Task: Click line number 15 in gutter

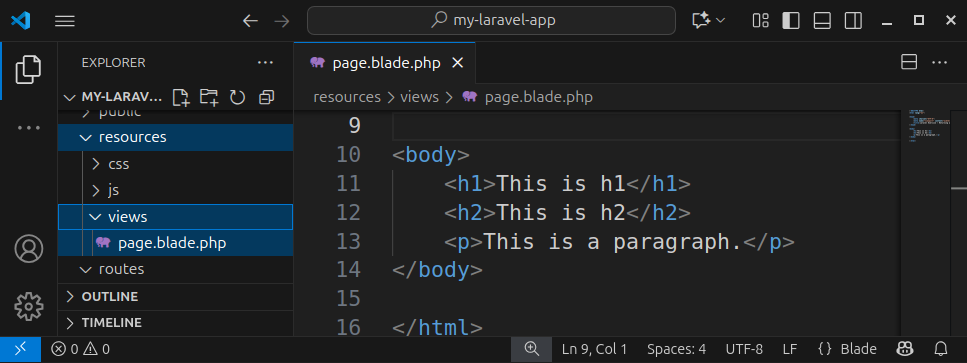Action: click(x=348, y=299)
